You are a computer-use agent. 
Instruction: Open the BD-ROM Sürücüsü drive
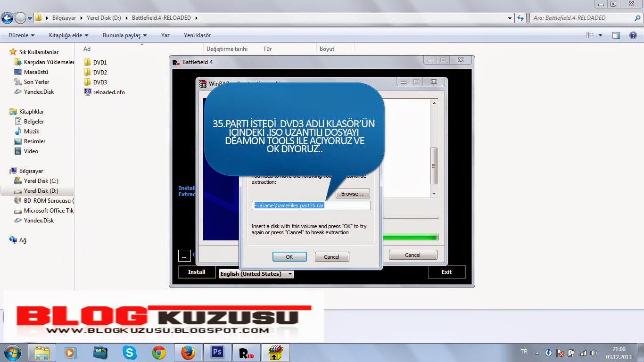[49, 201]
